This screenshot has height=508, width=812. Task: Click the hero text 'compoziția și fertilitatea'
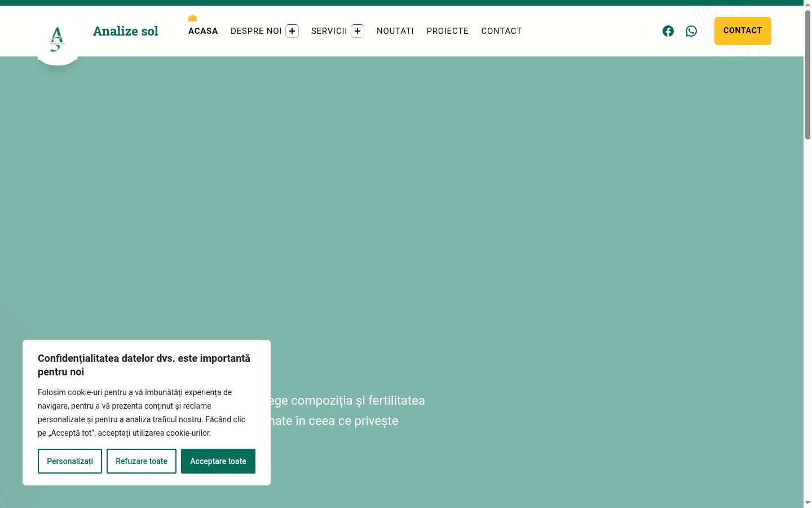point(358,401)
